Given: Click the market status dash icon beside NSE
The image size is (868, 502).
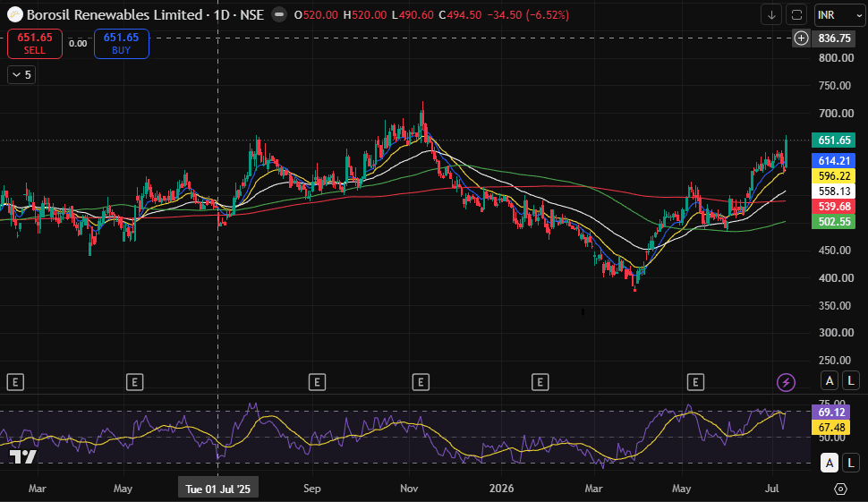Looking at the screenshot, I should point(279,15).
